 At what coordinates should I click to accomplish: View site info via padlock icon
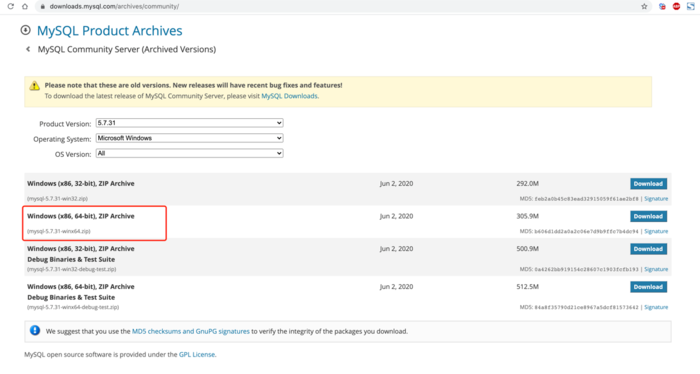42,6
